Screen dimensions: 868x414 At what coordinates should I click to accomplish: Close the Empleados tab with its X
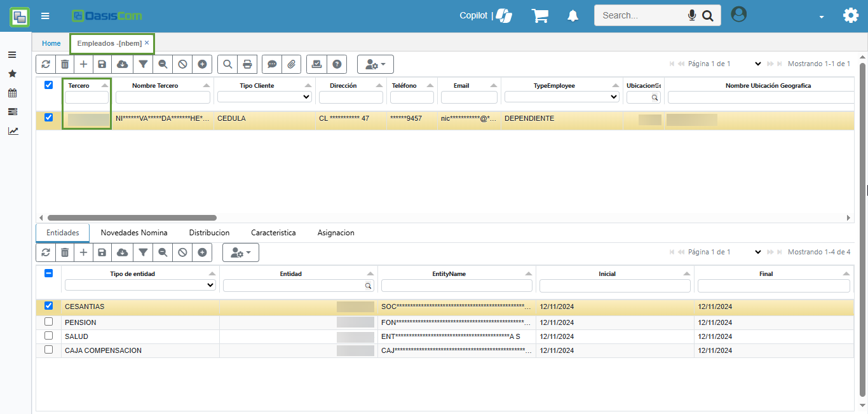[147, 43]
